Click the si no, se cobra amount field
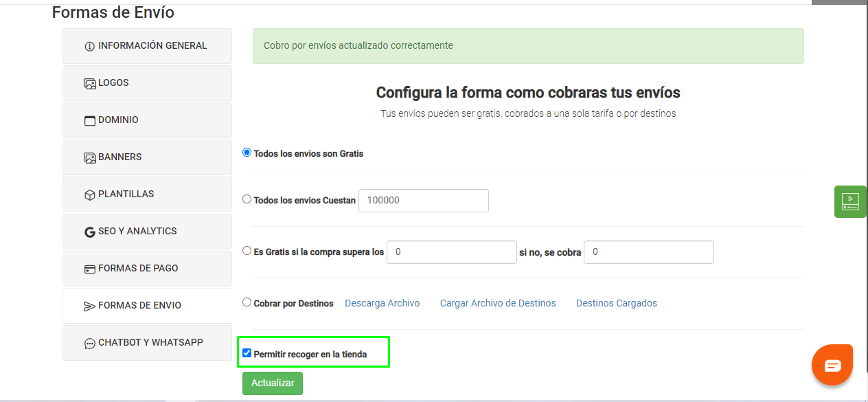The height and width of the screenshot is (402, 868). [648, 252]
